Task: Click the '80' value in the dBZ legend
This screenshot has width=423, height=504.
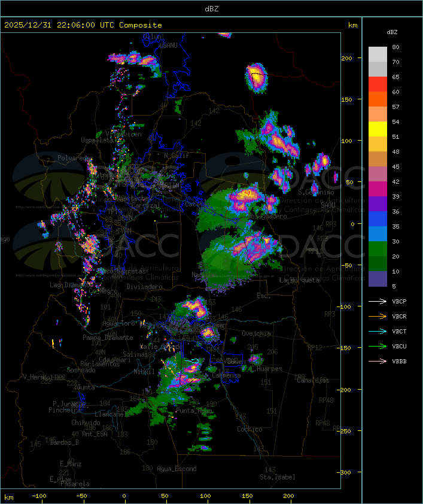Action: click(x=395, y=47)
